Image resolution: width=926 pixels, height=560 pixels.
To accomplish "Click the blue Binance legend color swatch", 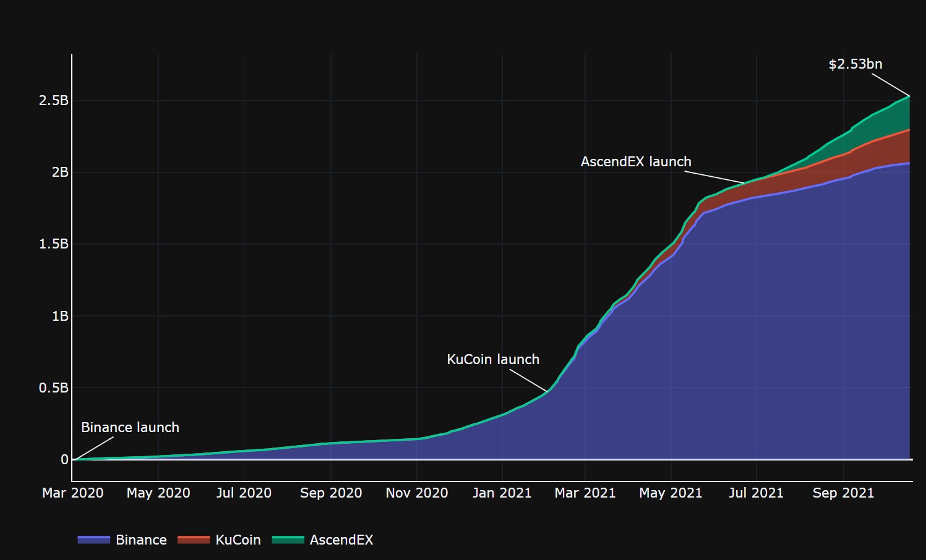I will pyautogui.click(x=94, y=540).
